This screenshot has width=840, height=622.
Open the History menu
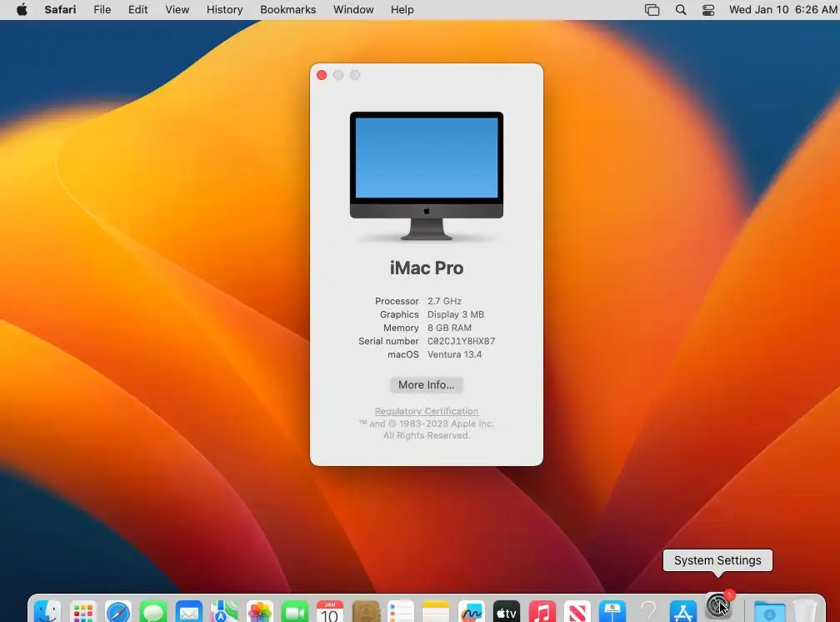coord(224,10)
